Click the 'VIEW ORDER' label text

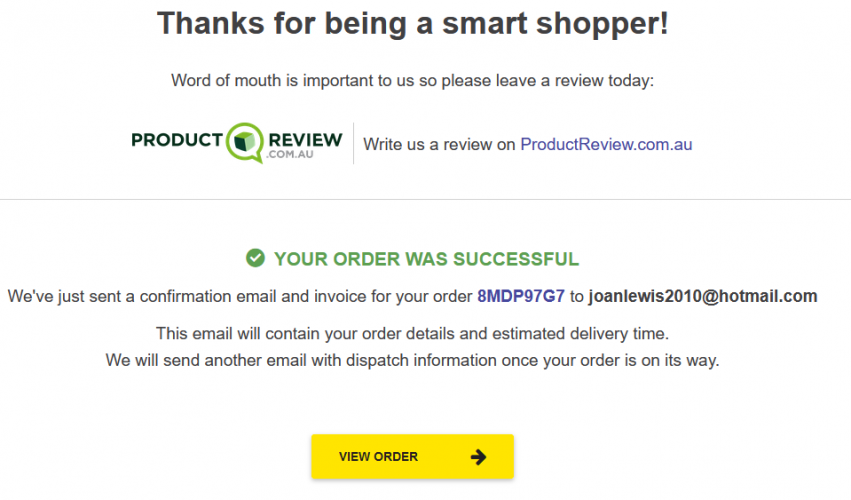(378, 457)
